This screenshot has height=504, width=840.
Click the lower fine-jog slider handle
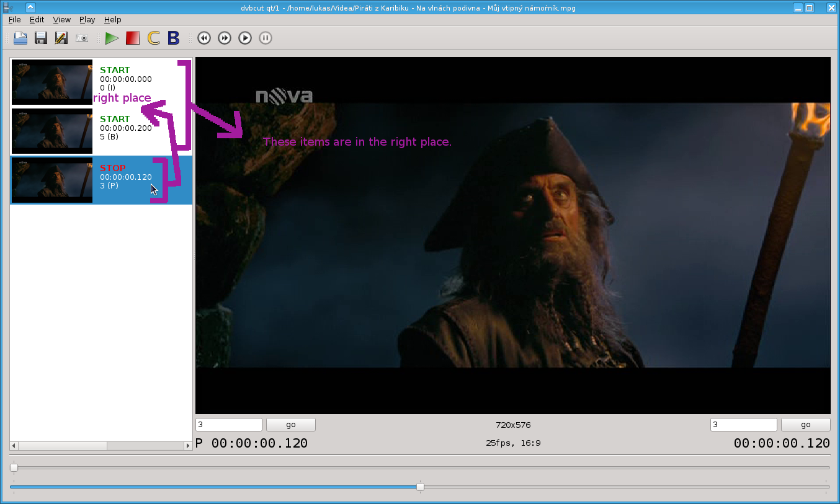click(x=420, y=487)
